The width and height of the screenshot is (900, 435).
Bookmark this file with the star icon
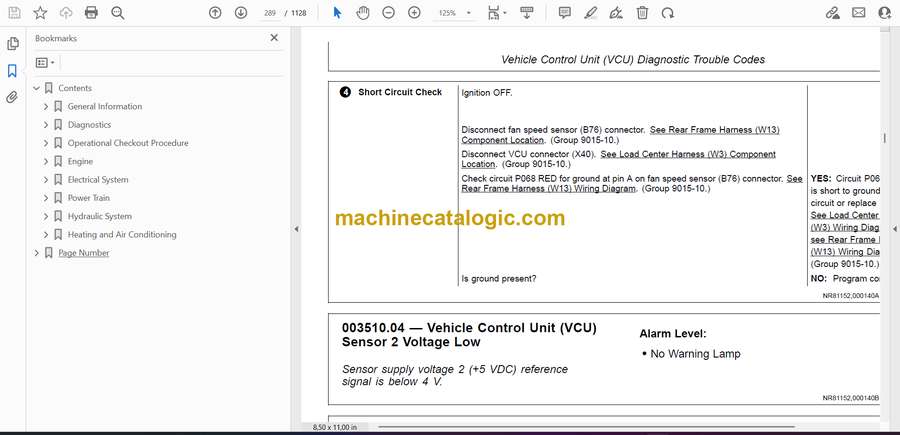(40, 13)
